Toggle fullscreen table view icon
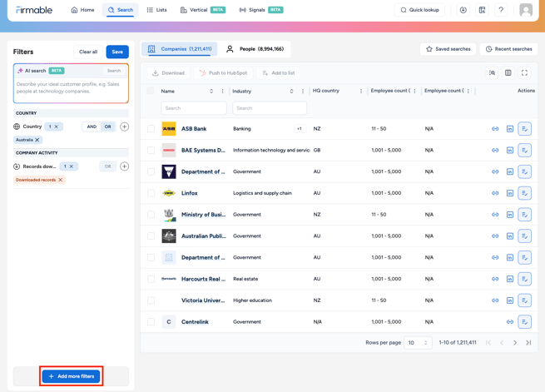Viewport: 545px width, 392px height. [524, 72]
